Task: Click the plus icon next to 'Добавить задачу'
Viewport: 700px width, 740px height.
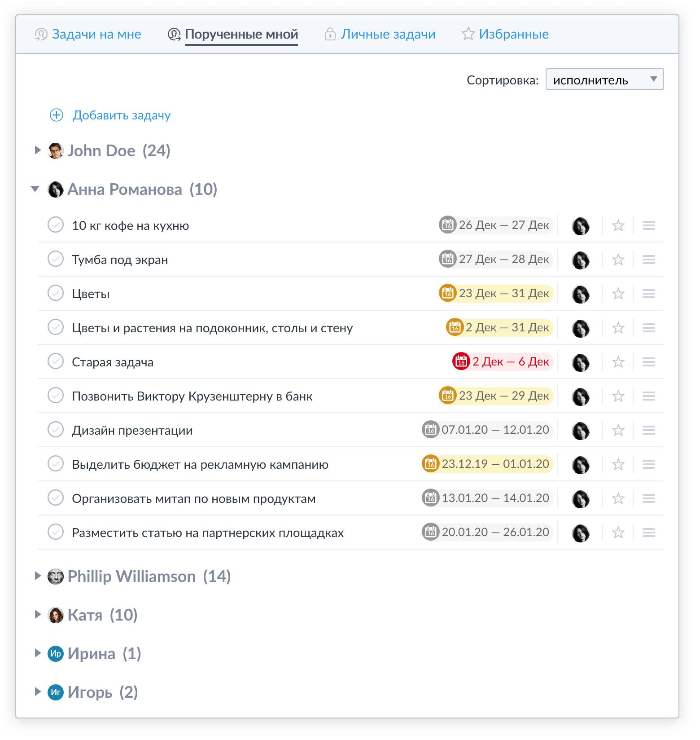Action: pos(57,115)
